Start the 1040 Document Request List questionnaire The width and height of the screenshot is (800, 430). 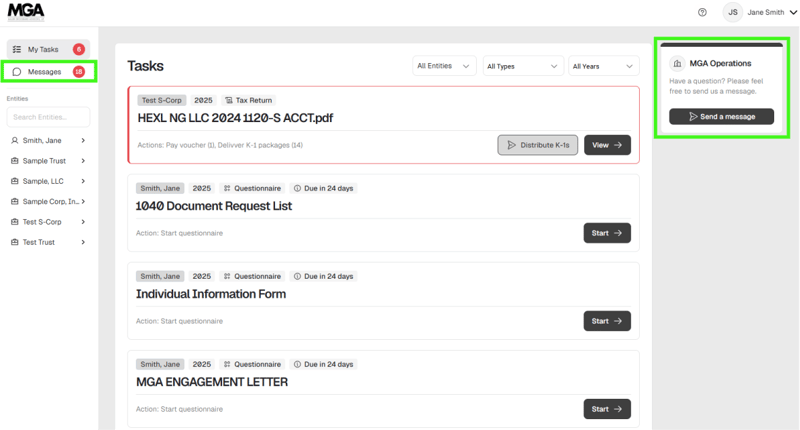click(x=607, y=233)
